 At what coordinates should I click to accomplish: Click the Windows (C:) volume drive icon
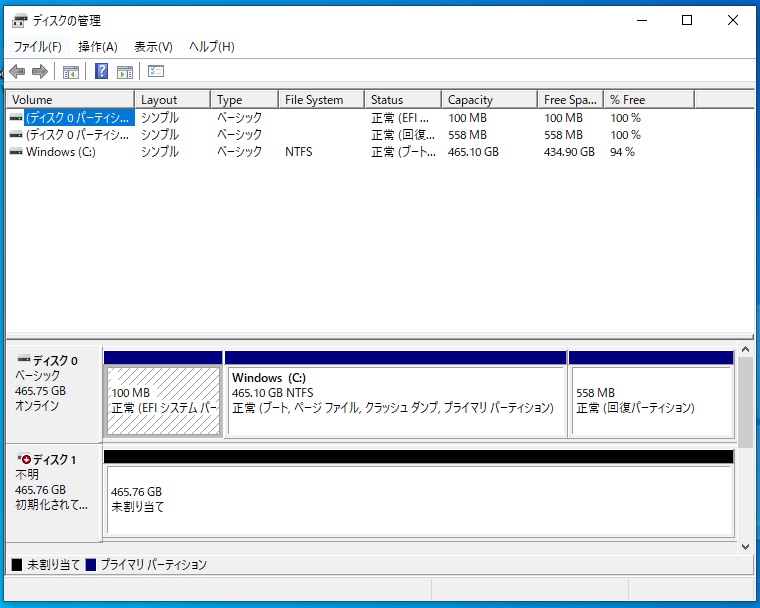(x=16, y=152)
